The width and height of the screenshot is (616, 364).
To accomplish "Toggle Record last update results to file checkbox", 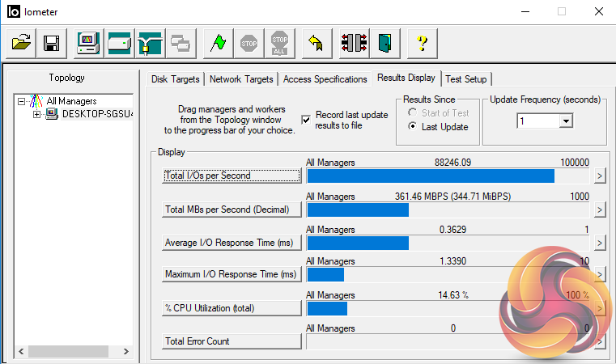I will [306, 120].
